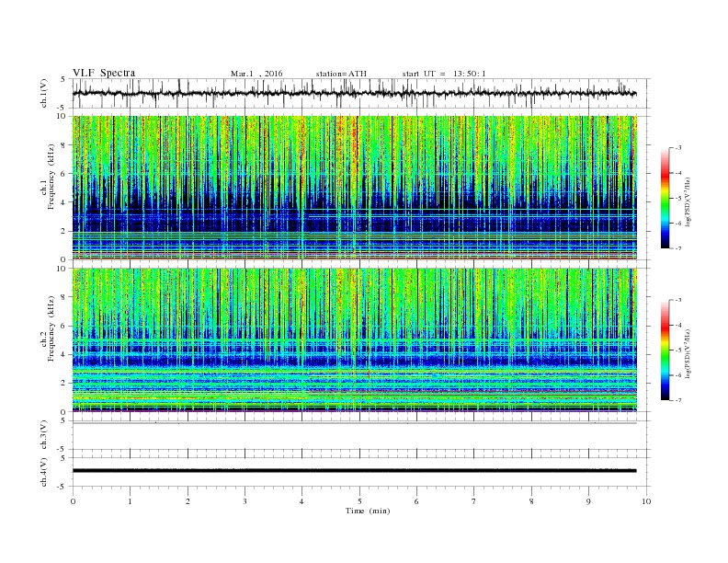Click inside the ch.2 frequency spectrogram

[x=354, y=340]
